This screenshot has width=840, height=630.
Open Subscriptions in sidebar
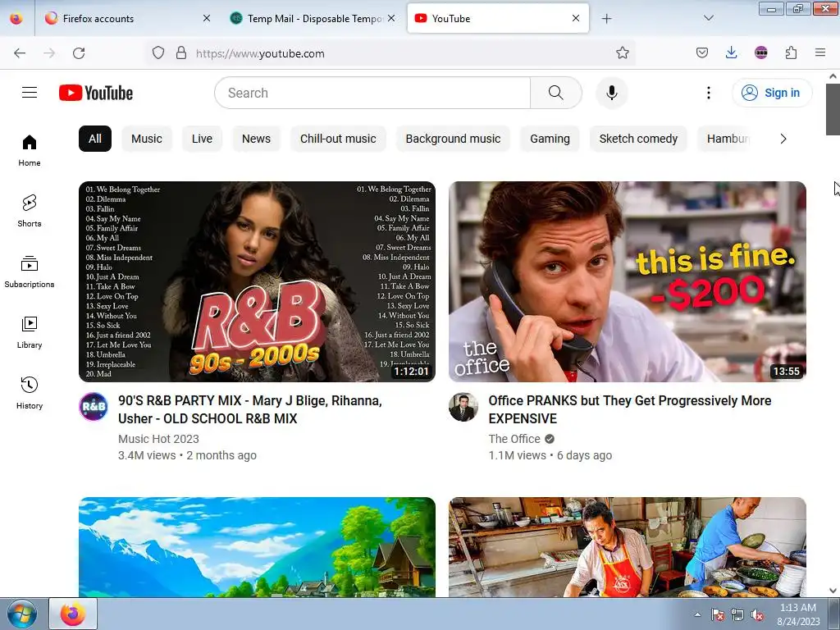click(x=30, y=272)
